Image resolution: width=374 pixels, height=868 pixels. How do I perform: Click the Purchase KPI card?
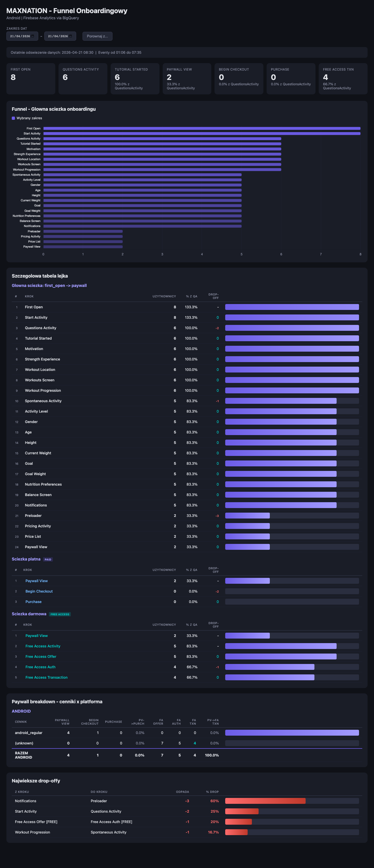pyautogui.click(x=291, y=79)
